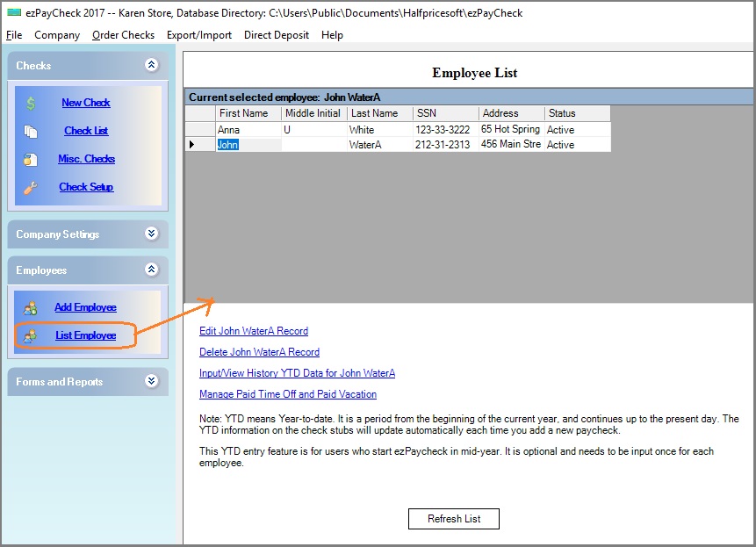Click the Add Employee people icon
Viewport: 756px width, 547px height.
pos(31,307)
